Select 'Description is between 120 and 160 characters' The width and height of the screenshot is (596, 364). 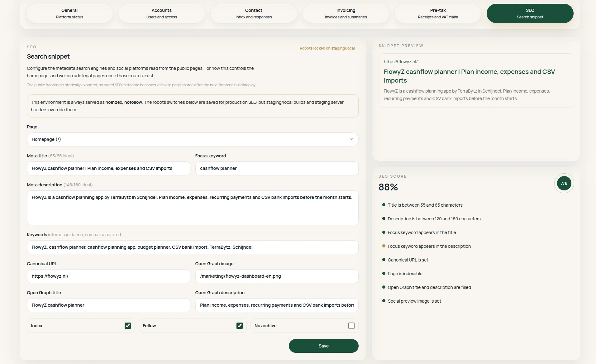(x=434, y=219)
